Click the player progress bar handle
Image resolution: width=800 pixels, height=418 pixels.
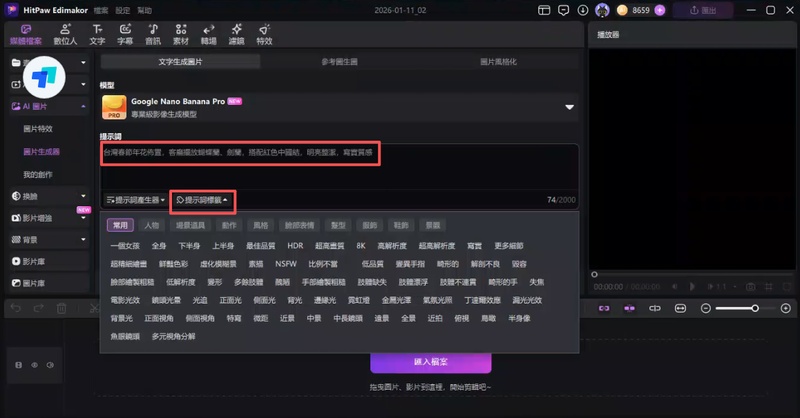tap(594, 274)
